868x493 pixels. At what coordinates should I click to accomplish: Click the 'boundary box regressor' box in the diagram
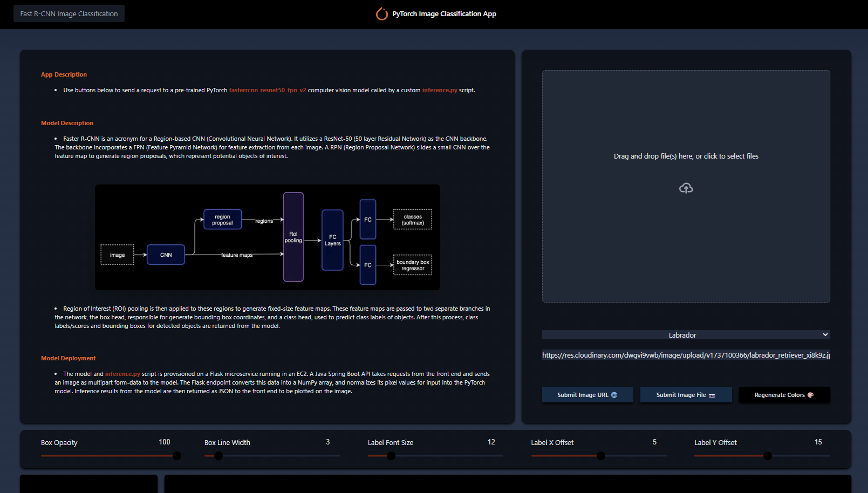[x=413, y=265]
